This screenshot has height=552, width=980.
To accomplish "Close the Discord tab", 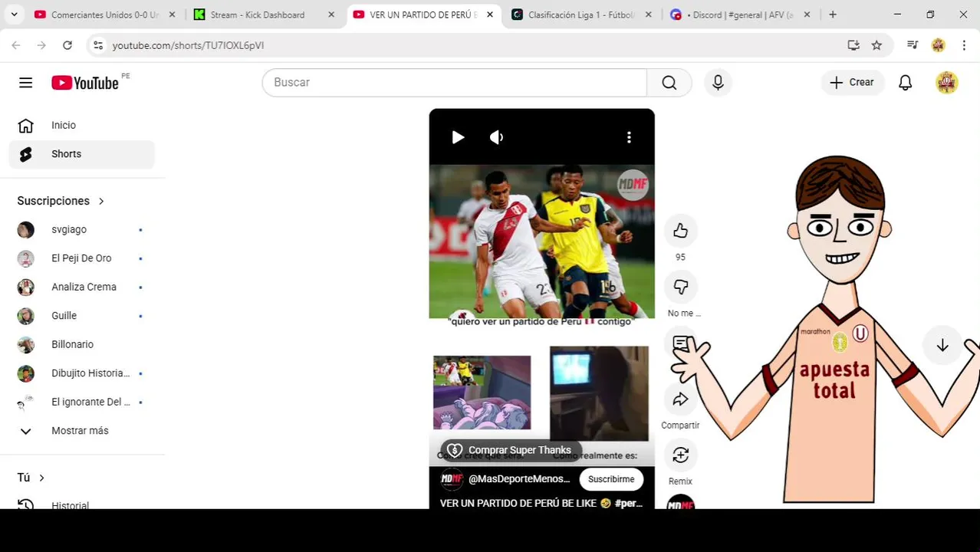I will pos(807,15).
